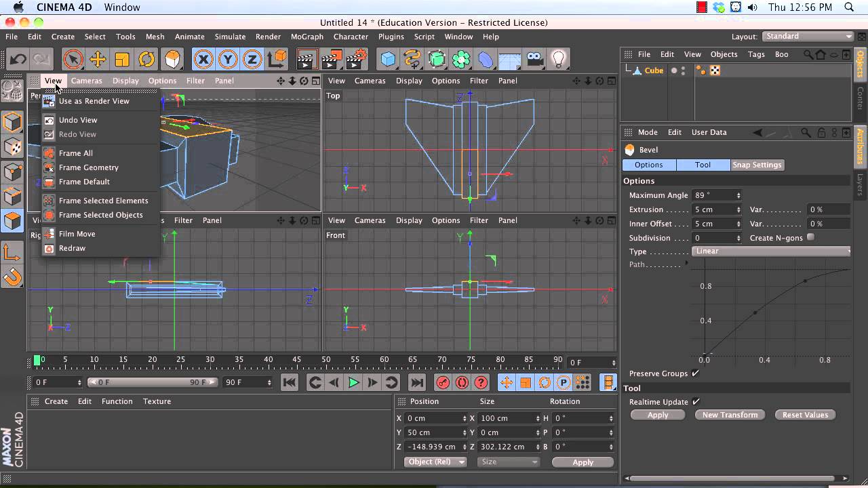Open the MoGraph menu
868x488 pixels.
coord(307,37)
